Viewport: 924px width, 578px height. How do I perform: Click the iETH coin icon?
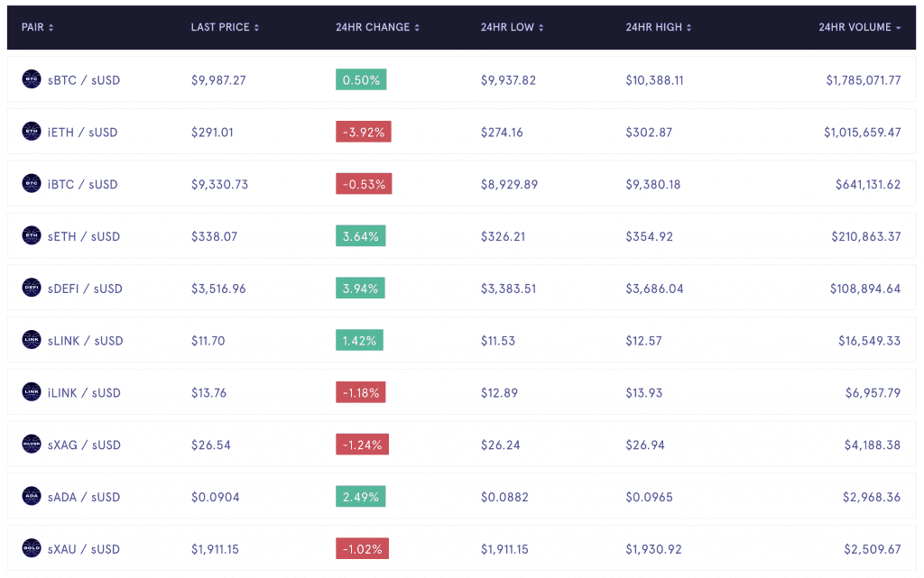coord(32,132)
